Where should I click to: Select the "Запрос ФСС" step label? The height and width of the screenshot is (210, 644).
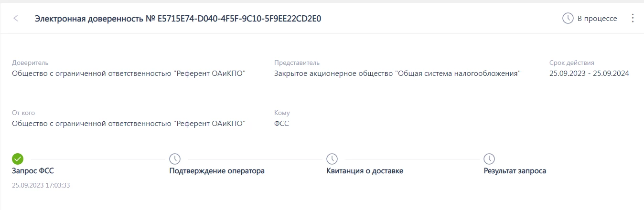(36, 171)
